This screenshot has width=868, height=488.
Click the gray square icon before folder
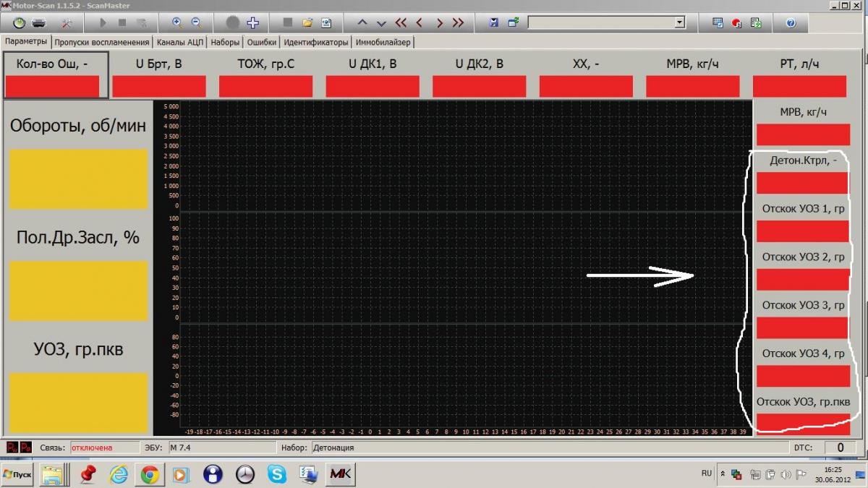point(288,22)
